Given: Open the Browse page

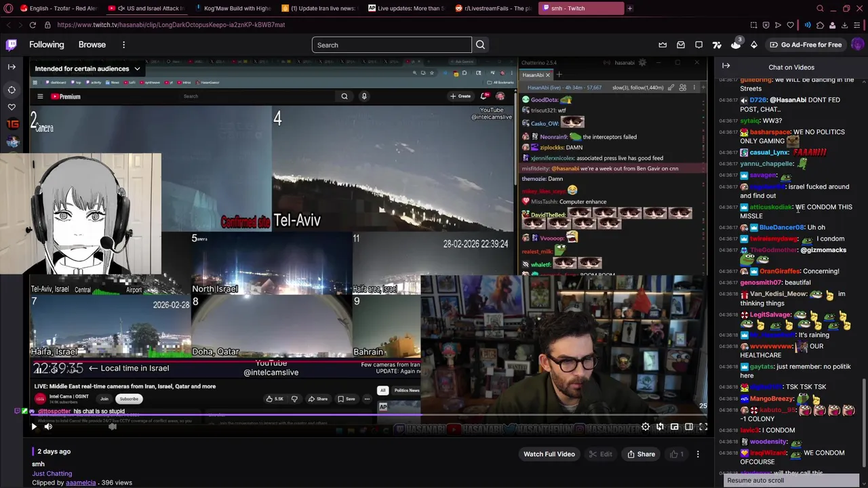Looking at the screenshot, I should (x=92, y=45).
